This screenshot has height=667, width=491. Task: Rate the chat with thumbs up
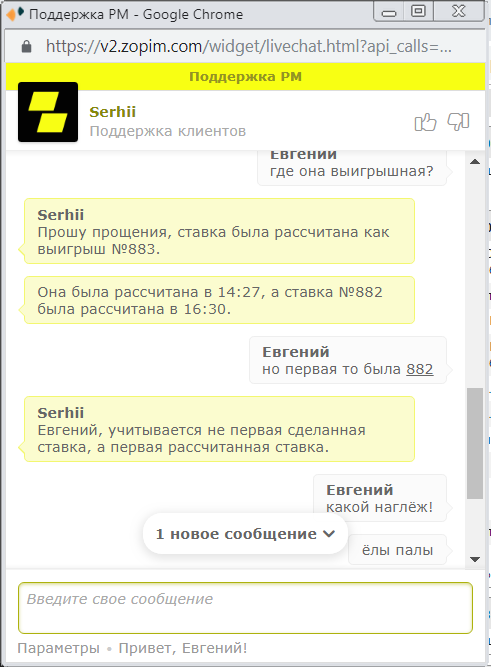425,122
